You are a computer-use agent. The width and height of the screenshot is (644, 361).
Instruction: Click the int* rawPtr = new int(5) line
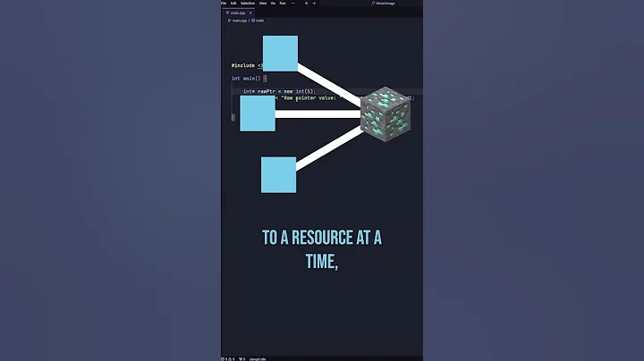click(x=279, y=91)
